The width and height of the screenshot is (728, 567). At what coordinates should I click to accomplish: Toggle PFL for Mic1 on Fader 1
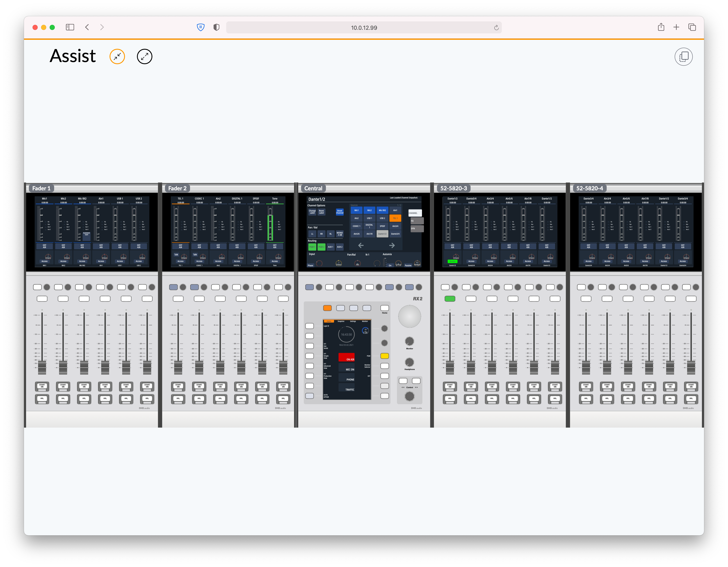[42, 399]
